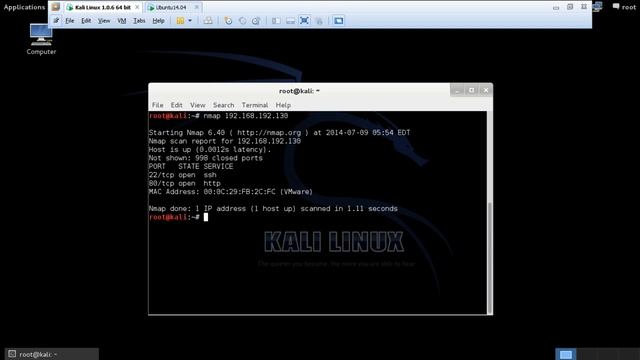The width and height of the screenshot is (640, 360).
Task: Open VMware File menu
Action: 70,20
